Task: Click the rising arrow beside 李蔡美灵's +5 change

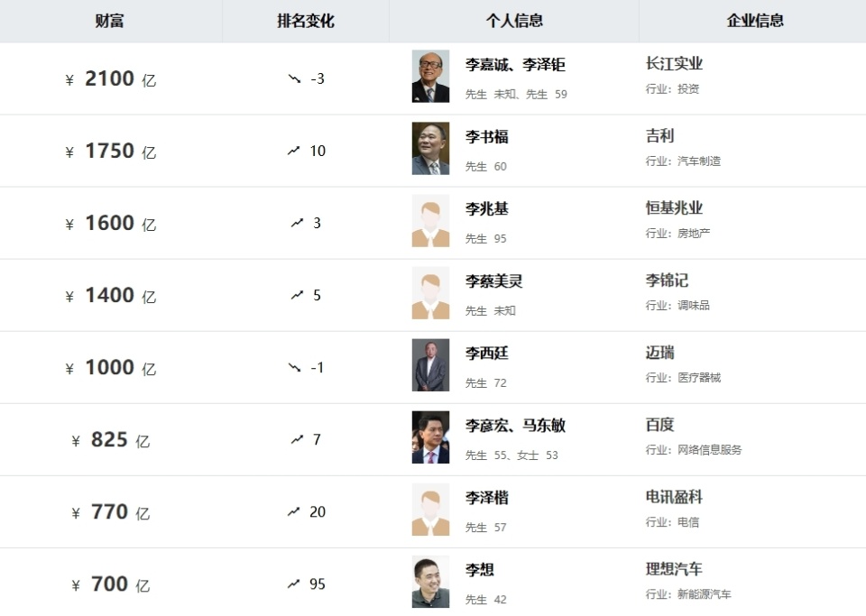Action: 295,295
